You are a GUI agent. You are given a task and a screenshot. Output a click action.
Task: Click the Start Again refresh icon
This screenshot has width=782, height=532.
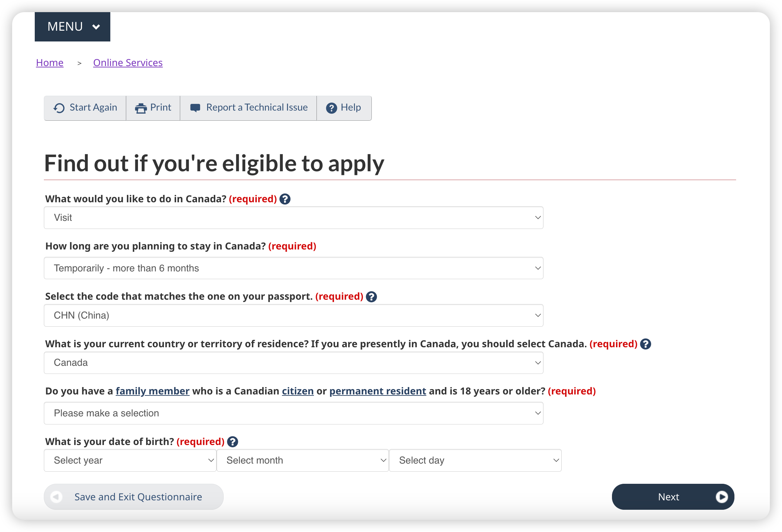tap(59, 108)
